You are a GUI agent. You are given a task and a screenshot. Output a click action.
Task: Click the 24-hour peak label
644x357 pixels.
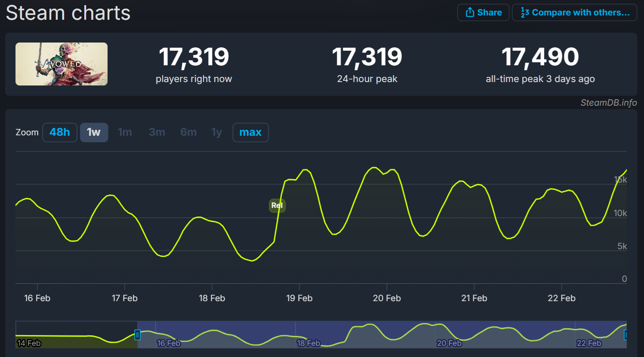coord(367,79)
